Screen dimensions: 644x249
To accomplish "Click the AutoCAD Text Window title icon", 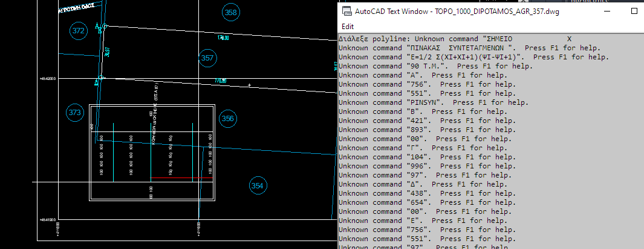I will (346, 12).
